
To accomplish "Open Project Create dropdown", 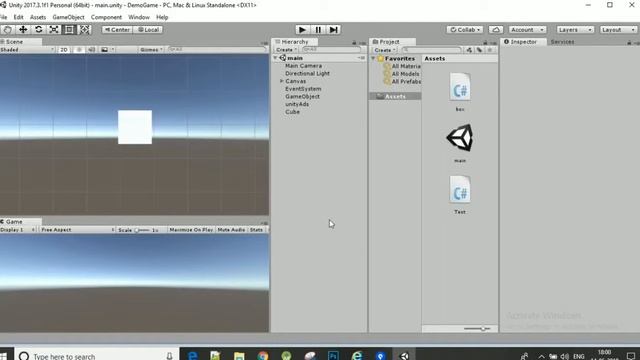I will click(x=385, y=50).
